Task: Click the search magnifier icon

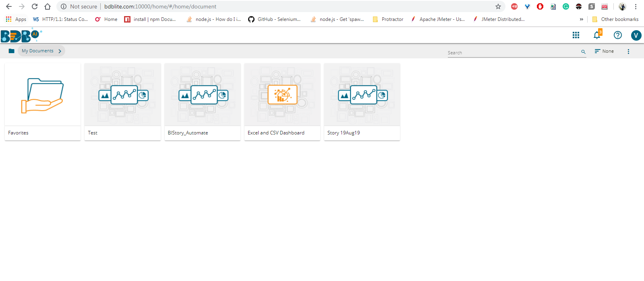Action: 583,52
